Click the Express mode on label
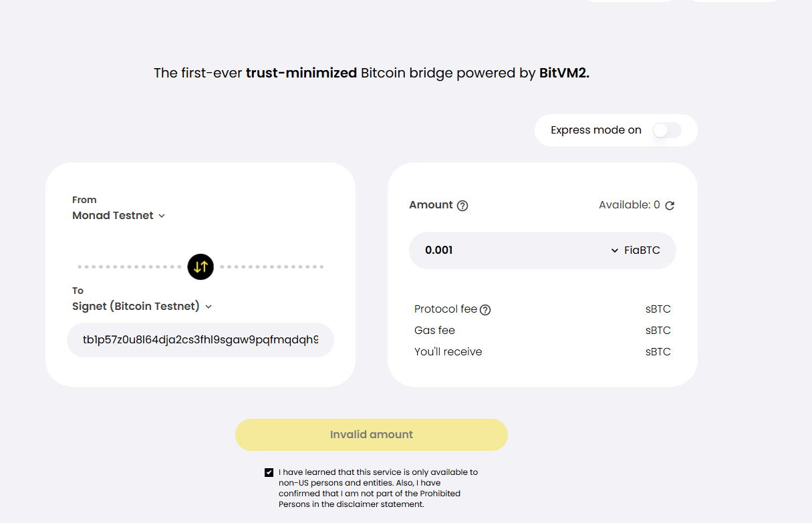This screenshot has width=812, height=523. pyautogui.click(x=596, y=130)
